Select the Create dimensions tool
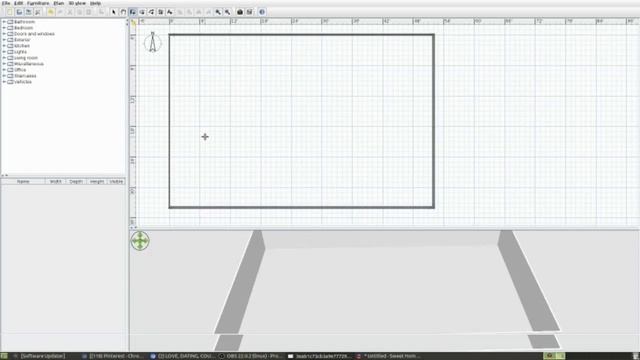The image size is (640, 360). [161, 12]
